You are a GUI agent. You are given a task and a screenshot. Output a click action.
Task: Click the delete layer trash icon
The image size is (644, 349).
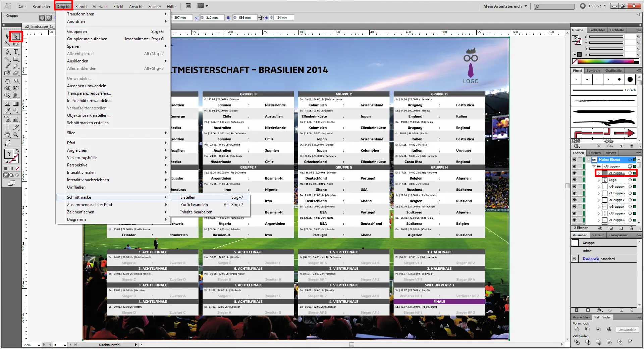(x=631, y=228)
